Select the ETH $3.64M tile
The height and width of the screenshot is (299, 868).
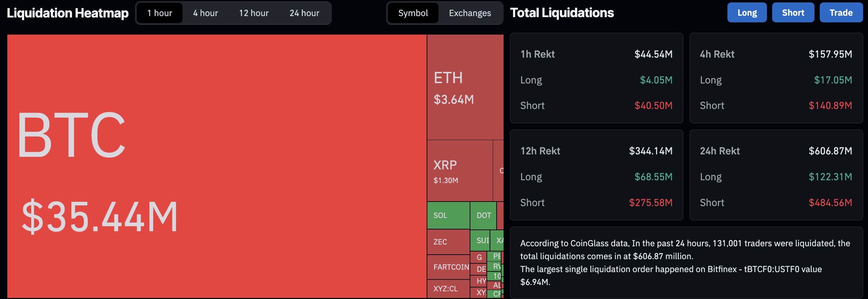(x=465, y=87)
